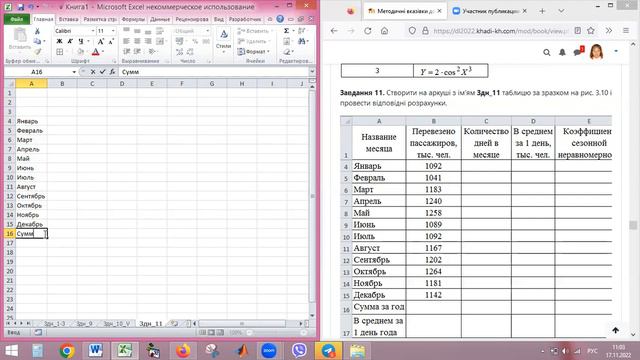Select the Здн_10_V sheet tab
Image resolution: width=640 pixels, height=360 pixels.
coord(116,324)
